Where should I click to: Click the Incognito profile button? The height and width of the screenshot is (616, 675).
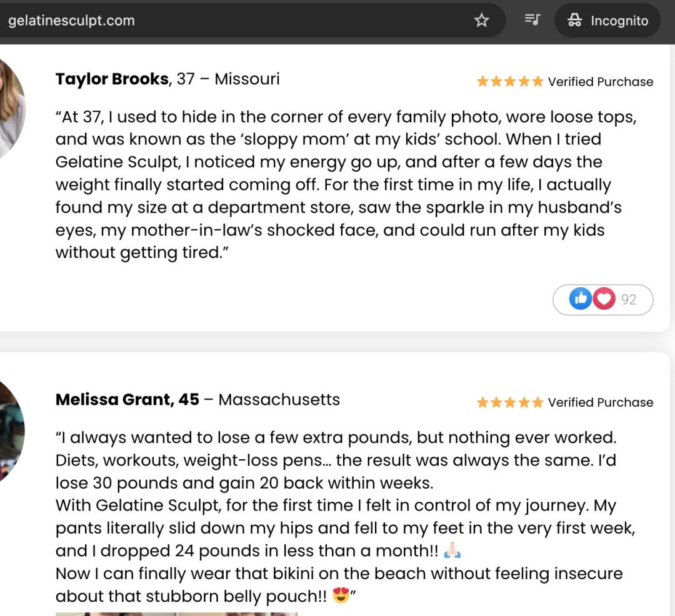(607, 21)
